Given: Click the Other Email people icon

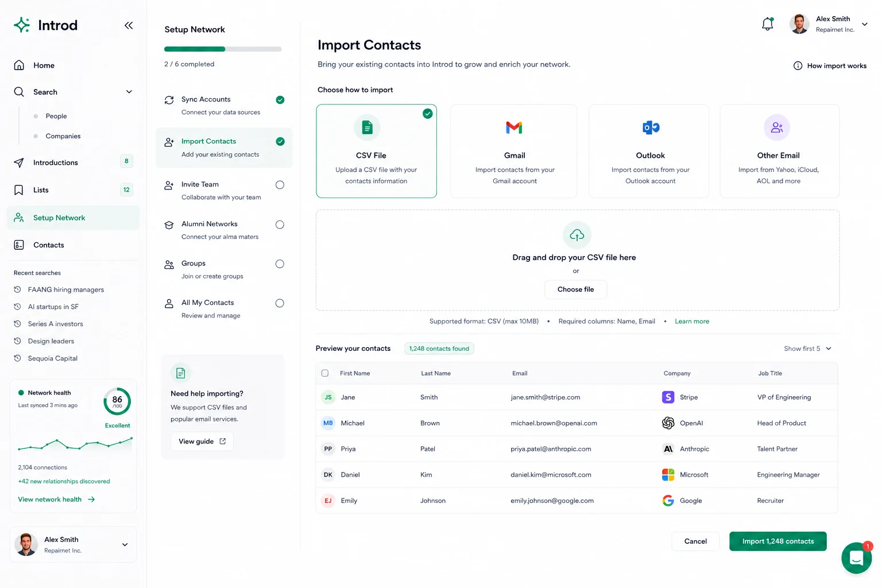Looking at the screenshot, I should pos(777,127).
